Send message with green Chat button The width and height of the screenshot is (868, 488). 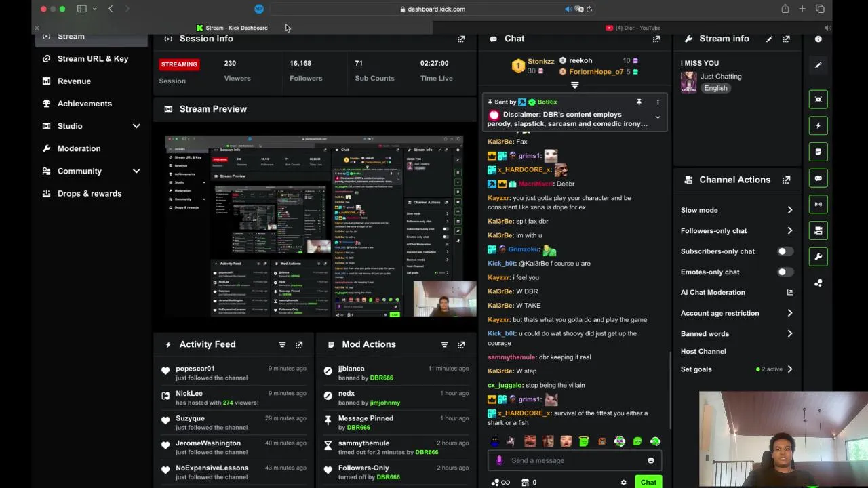tap(648, 483)
